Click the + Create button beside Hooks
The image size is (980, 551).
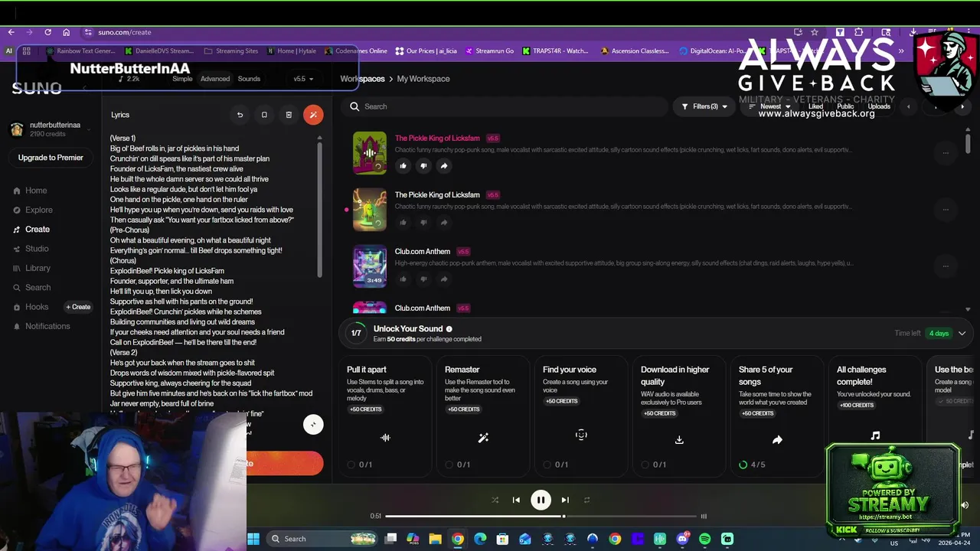[78, 307]
